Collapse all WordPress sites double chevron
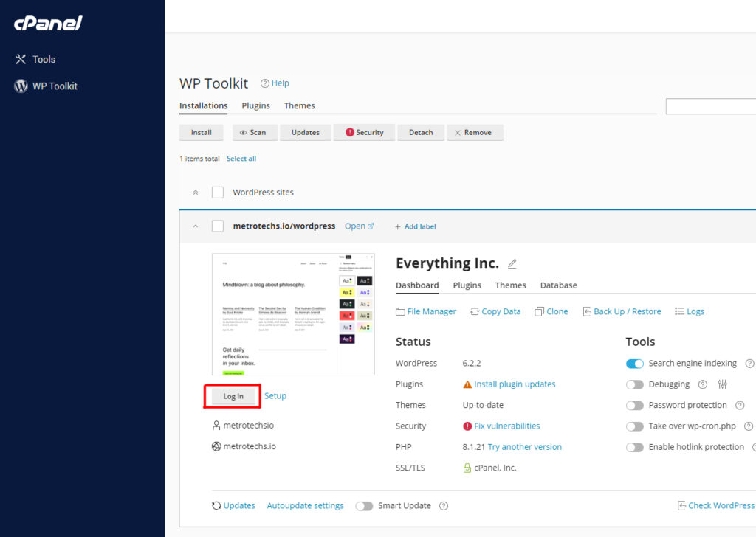756x537 pixels. click(x=196, y=193)
